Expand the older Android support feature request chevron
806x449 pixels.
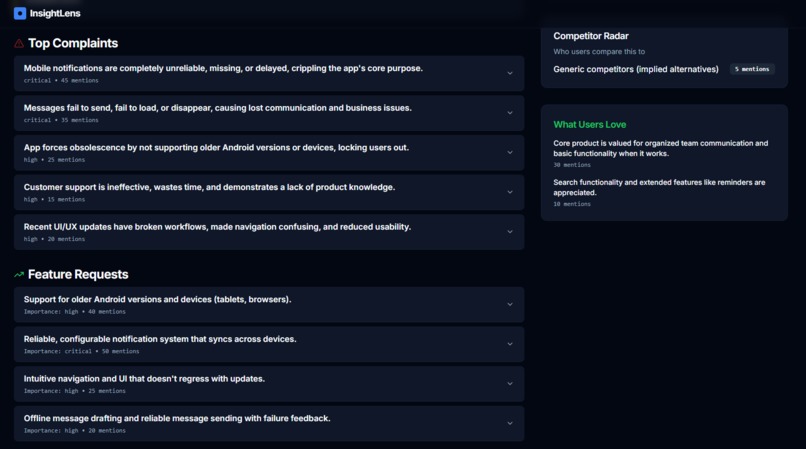click(x=510, y=304)
